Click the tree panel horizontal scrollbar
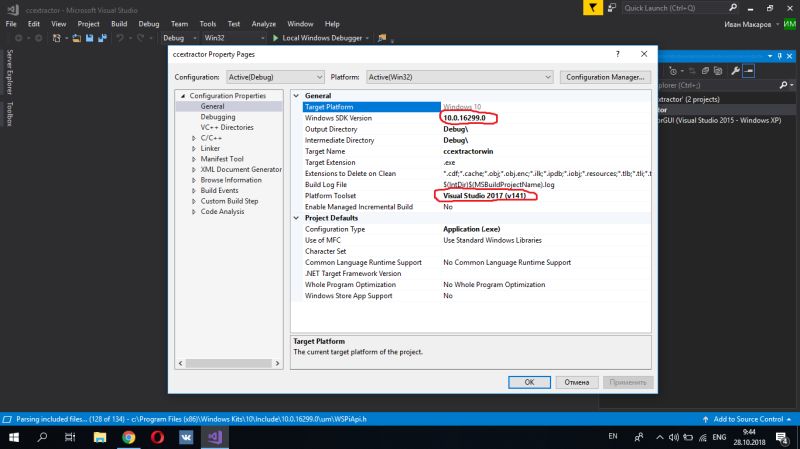Screen dimensions: 800x449 (x=229, y=363)
